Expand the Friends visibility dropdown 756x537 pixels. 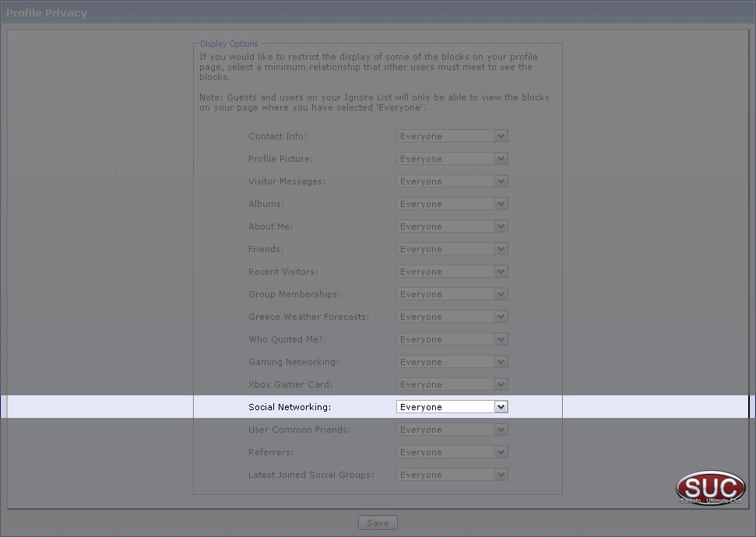click(x=452, y=249)
